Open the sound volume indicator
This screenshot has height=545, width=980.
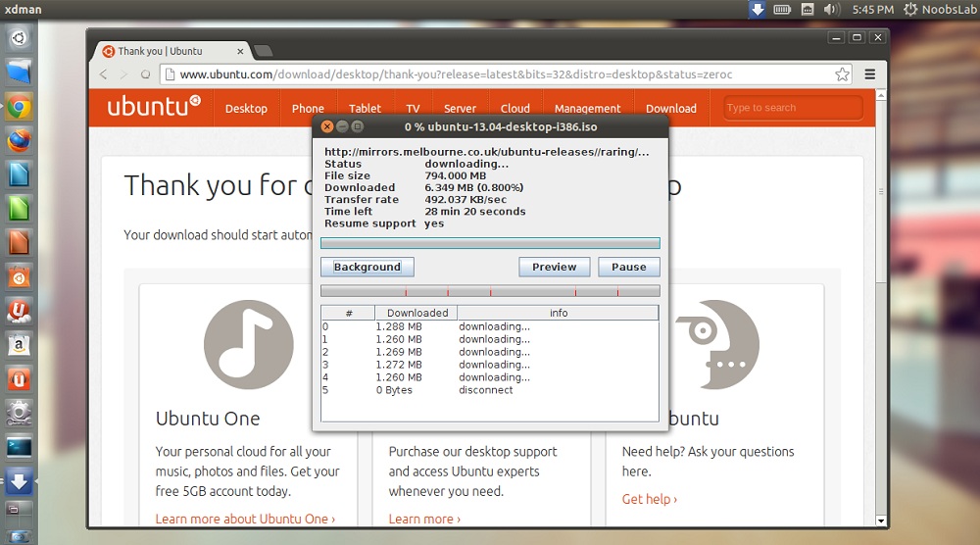click(832, 10)
